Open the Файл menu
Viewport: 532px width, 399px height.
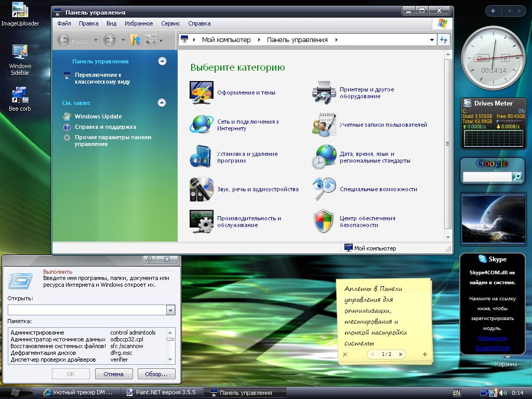(64, 23)
